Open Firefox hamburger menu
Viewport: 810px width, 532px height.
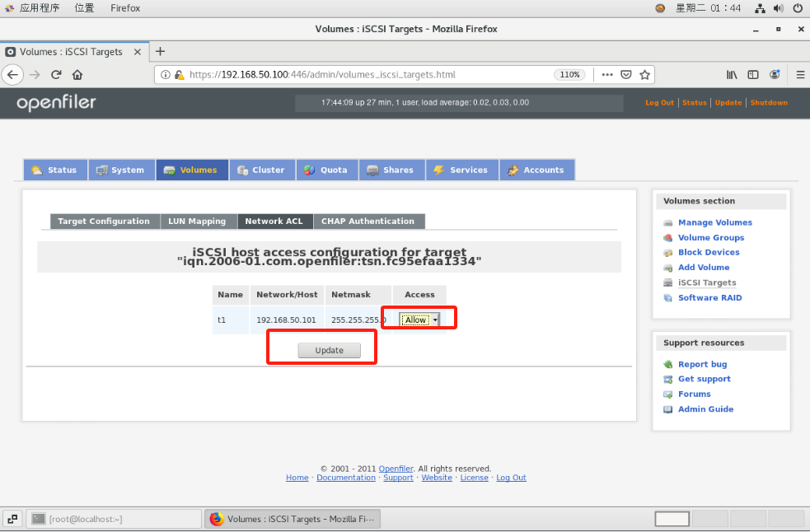tap(800, 75)
